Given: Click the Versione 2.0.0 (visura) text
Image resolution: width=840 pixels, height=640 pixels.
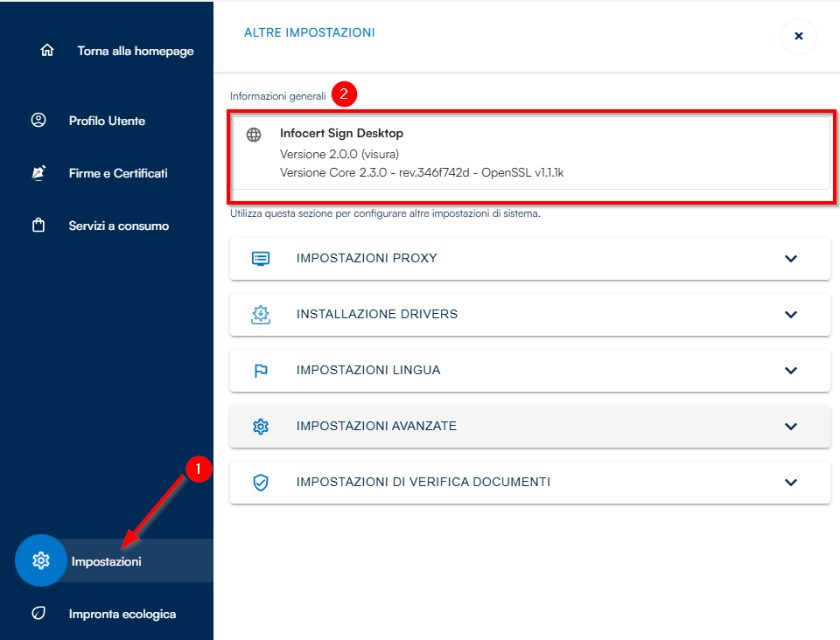Looking at the screenshot, I should tap(339, 154).
